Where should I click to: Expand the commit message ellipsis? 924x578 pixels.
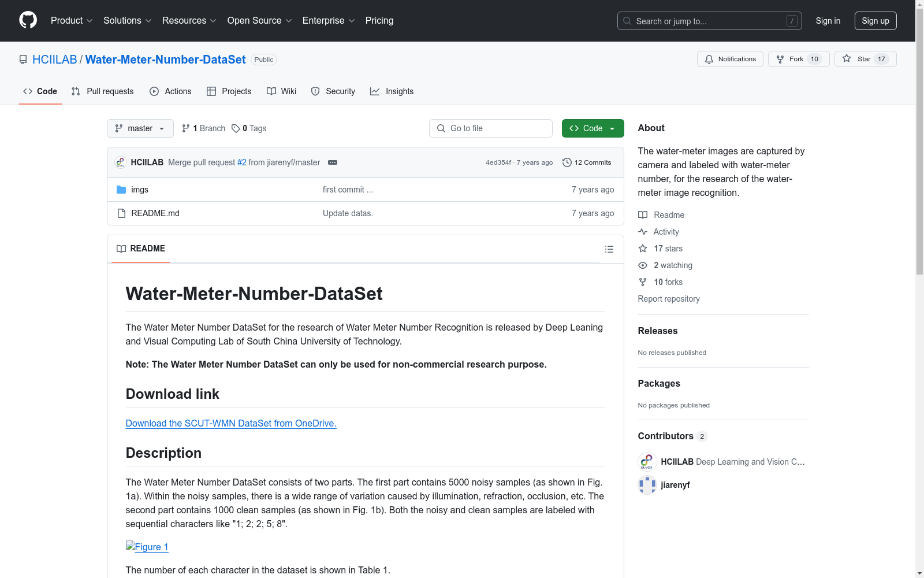click(333, 162)
